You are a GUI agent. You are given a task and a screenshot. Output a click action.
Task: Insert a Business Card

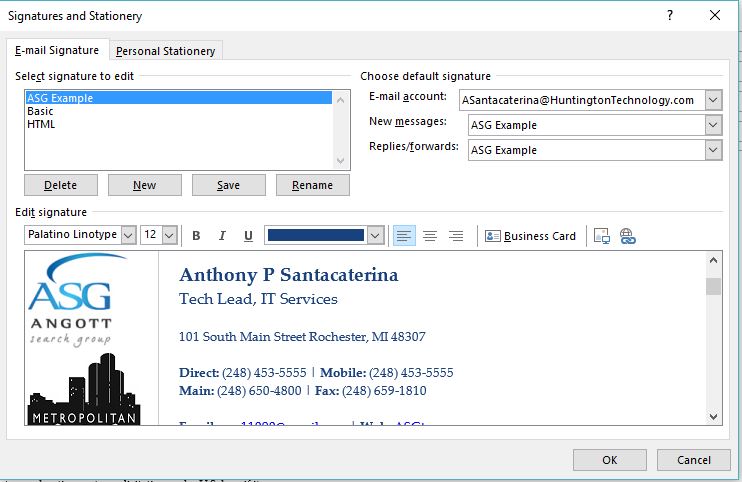pyautogui.click(x=530, y=236)
